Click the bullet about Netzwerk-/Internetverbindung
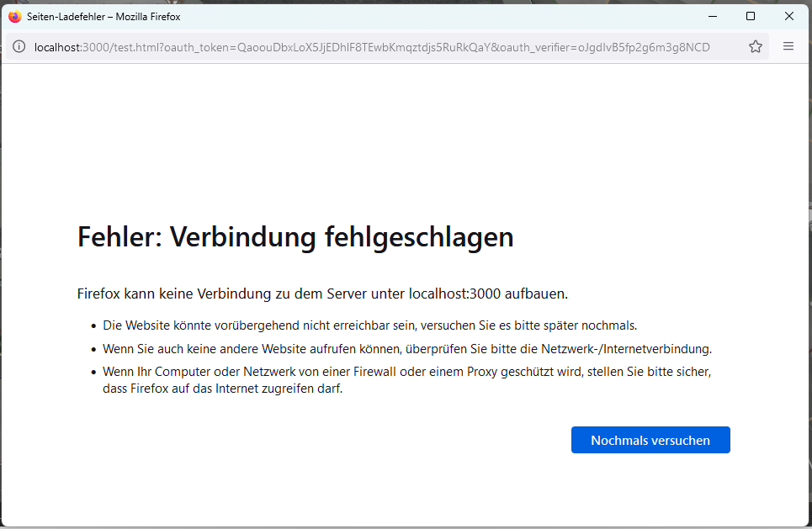Image resolution: width=812 pixels, height=529 pixels. point(407,349)
